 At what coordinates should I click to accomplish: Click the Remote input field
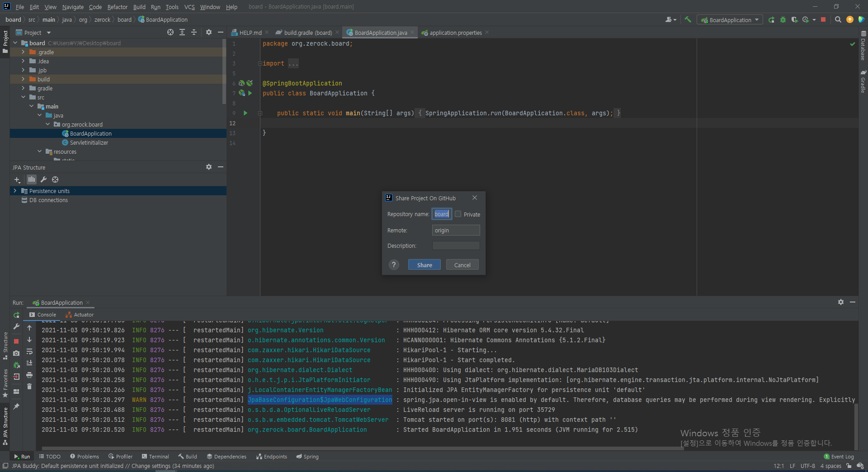[x=456, y=230]
